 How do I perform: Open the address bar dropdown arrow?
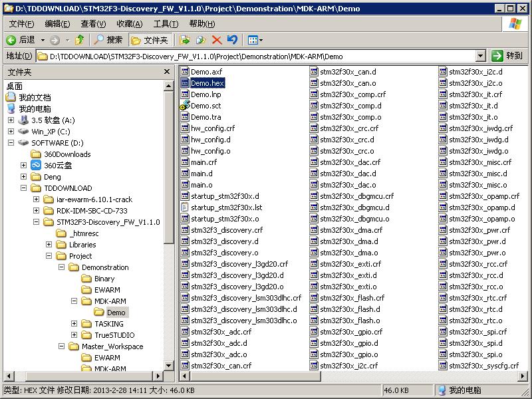[480, 56]
